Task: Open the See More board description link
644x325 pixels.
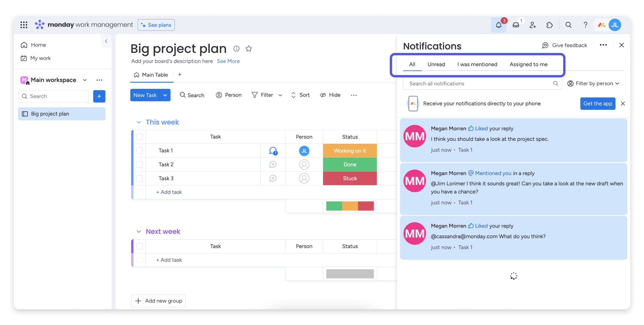Action: (x=228, y=61)
